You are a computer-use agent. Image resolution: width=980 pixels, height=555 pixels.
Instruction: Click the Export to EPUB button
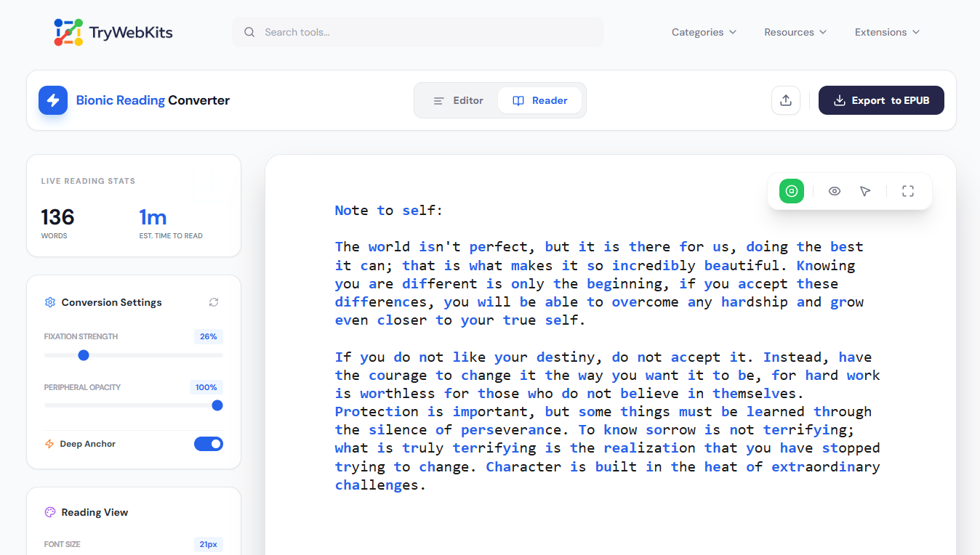881,100
